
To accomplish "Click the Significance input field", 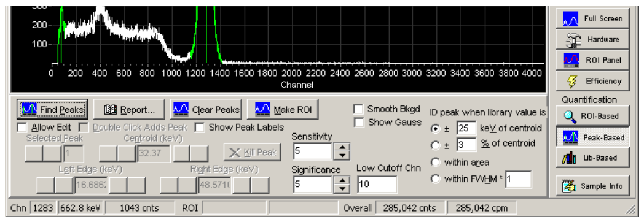I will click(313, 185).
